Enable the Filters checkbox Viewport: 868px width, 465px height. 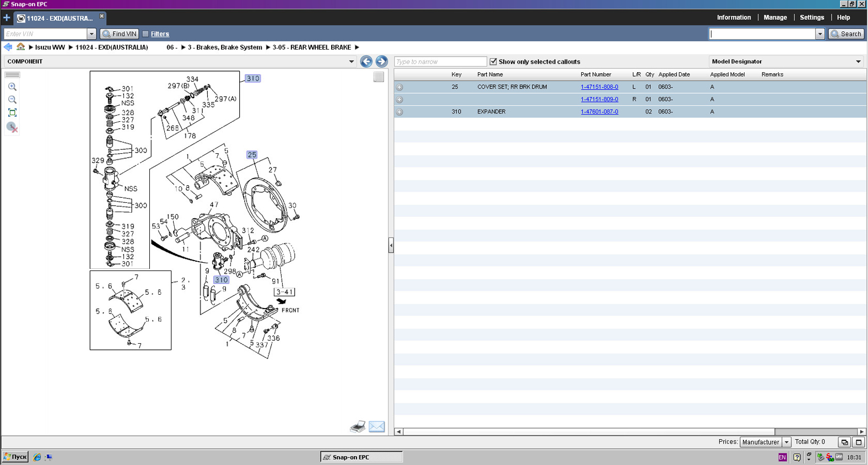(145, 34)
